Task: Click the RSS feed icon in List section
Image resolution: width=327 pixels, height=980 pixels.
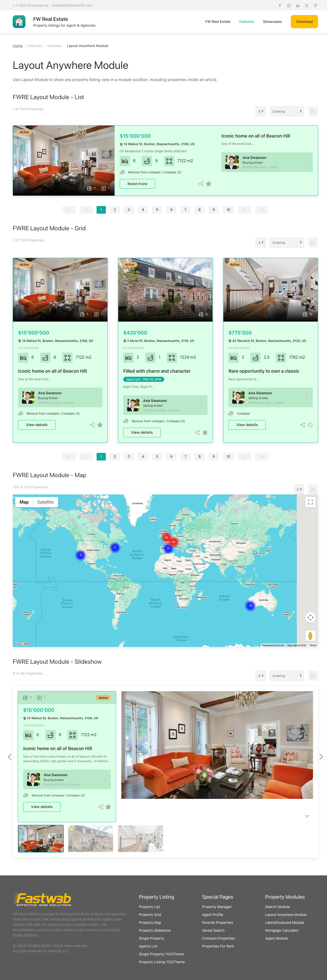Action: click(x=312, y=111)
